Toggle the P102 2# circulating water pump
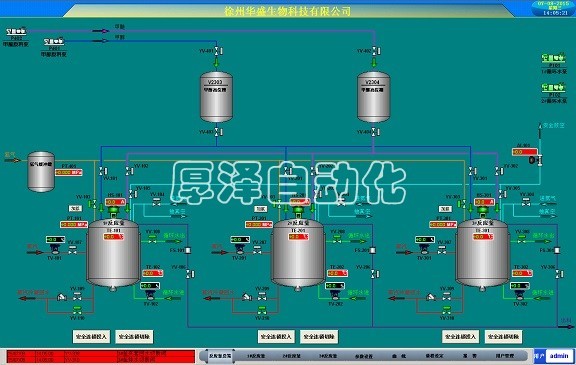Image resolution: width=576 pixels, height=365 pixels. [554, 87]
